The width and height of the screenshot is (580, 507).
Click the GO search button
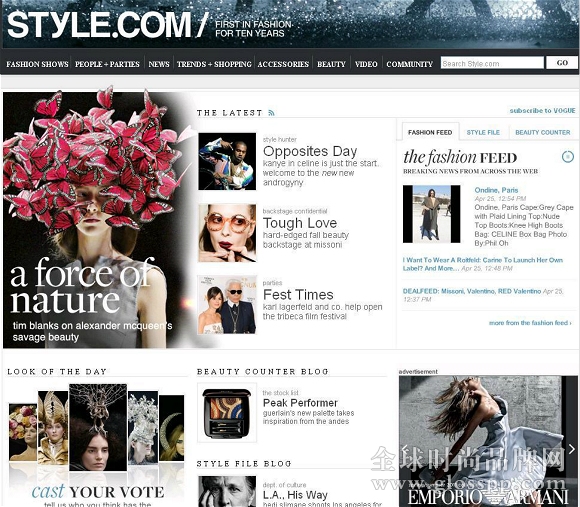(x=562, y=63)
